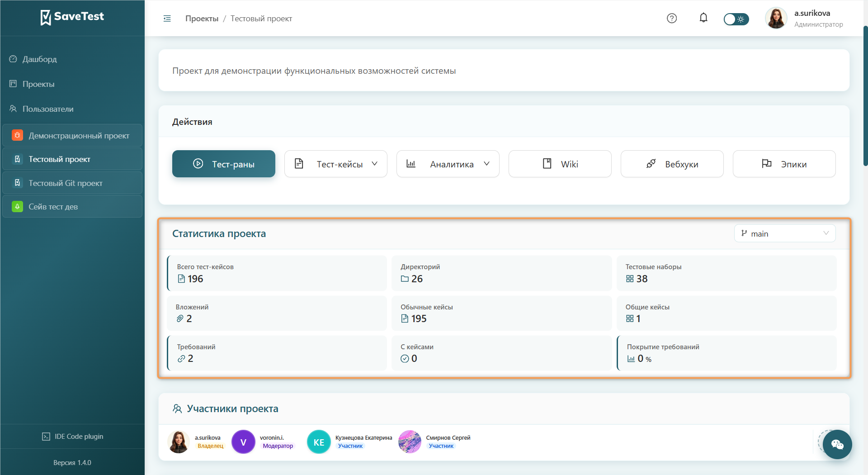Open notifications bell
868x475 pixels.
[x=703, y=18]
